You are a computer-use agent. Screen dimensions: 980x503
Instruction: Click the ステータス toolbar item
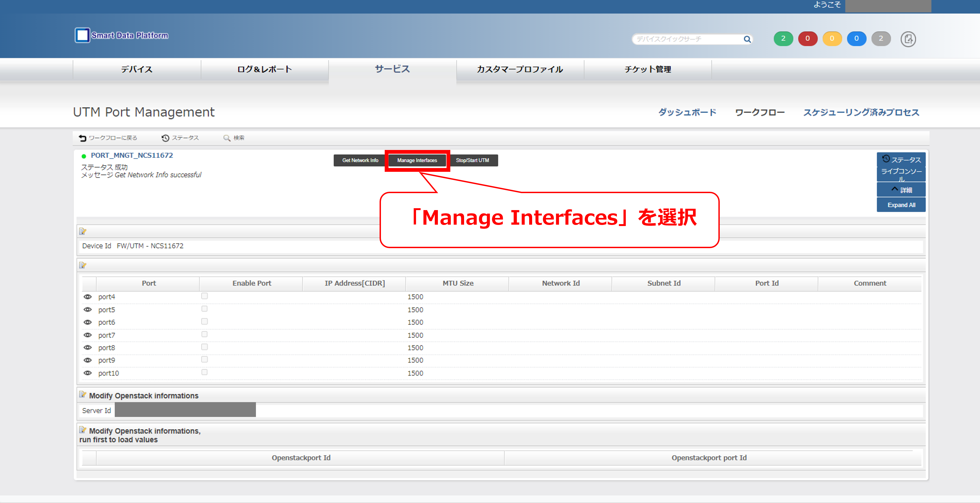pos(180,138)
